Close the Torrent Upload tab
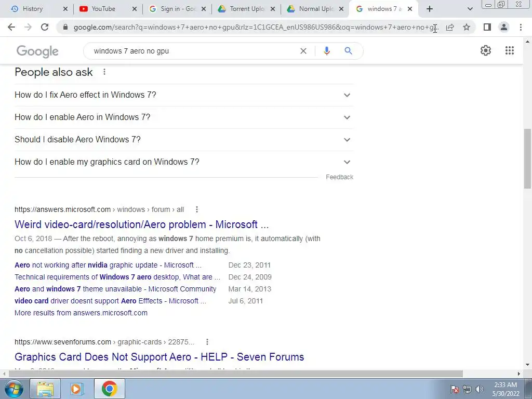The width and height of the screenshot is (532, 399). point(272,9)
